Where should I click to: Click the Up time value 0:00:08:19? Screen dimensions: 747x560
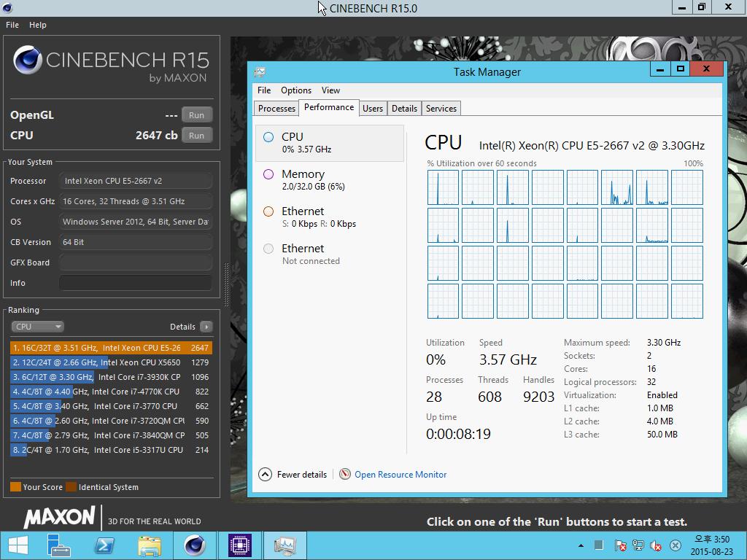(x=458, y=434)
